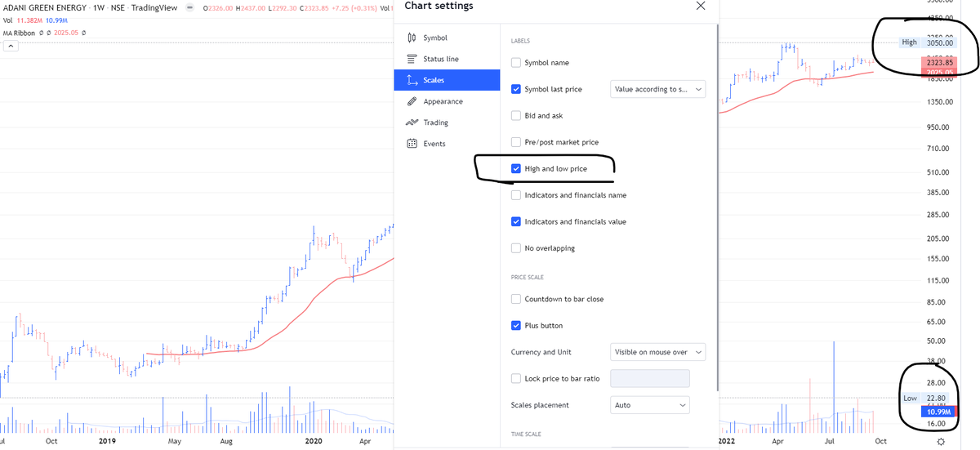Click the PRICE SCALE section heading
Viewport: 980px width, 450px height.
527,278
